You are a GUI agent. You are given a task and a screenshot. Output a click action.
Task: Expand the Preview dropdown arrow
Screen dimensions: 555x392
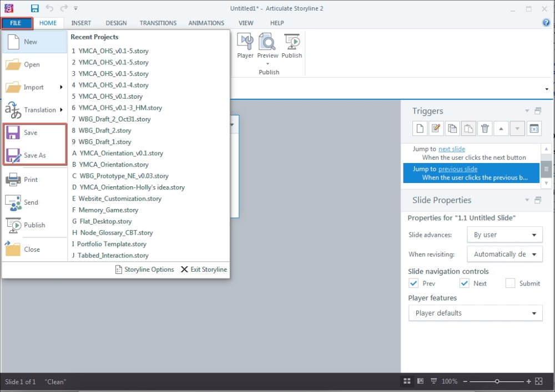coord(268,64)
